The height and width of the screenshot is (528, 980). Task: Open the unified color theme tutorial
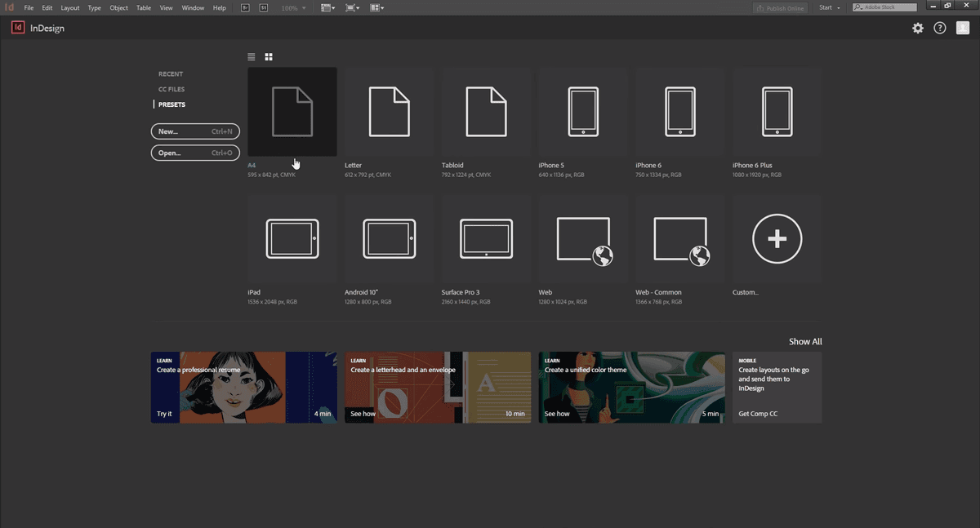(x=632, y=388)
